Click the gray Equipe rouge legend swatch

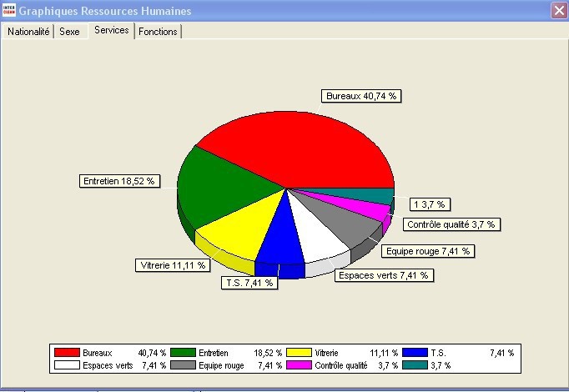(184, 365)
